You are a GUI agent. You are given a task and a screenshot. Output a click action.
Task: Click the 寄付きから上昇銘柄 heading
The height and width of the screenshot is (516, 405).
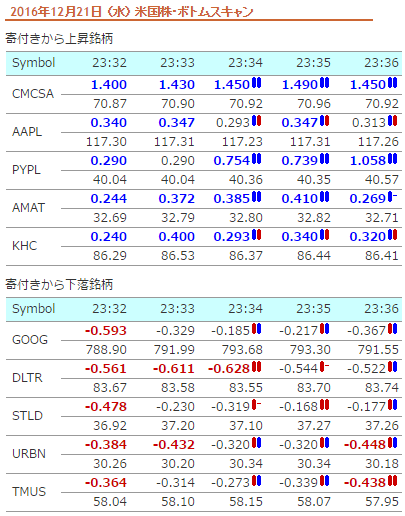59,39
